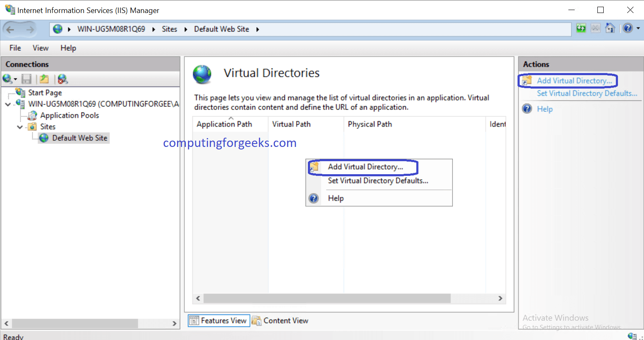Click the Save Connections floppy disk icon

[27, 79]
